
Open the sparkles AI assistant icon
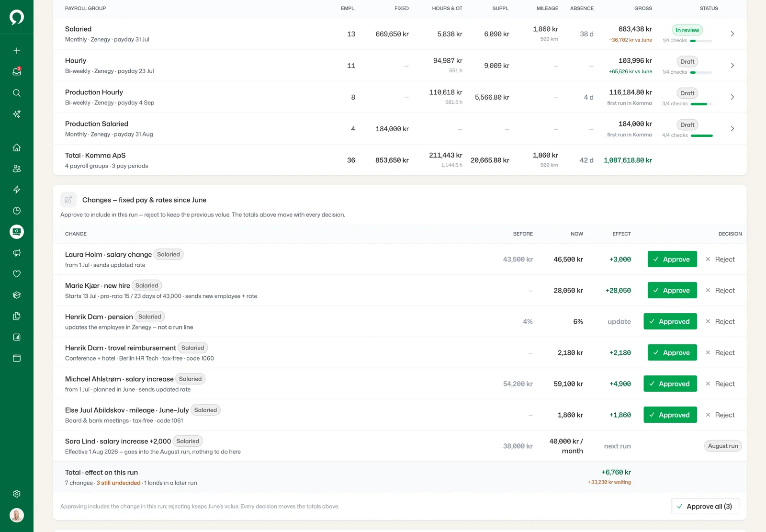tap(17, 114)
